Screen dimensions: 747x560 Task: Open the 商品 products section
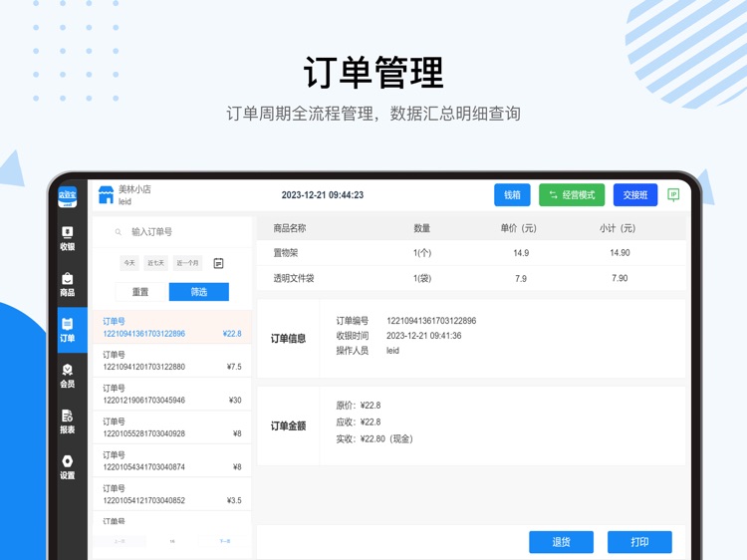click(67, 284)
